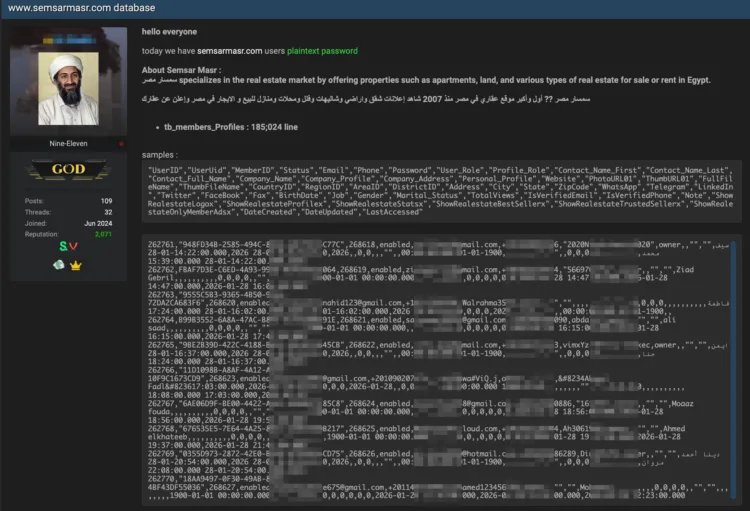The height and width of the screenshot is (511, 750).
Task: Click the red status dot beside Nine-Eleven
Action: click(x=121, y=144)
